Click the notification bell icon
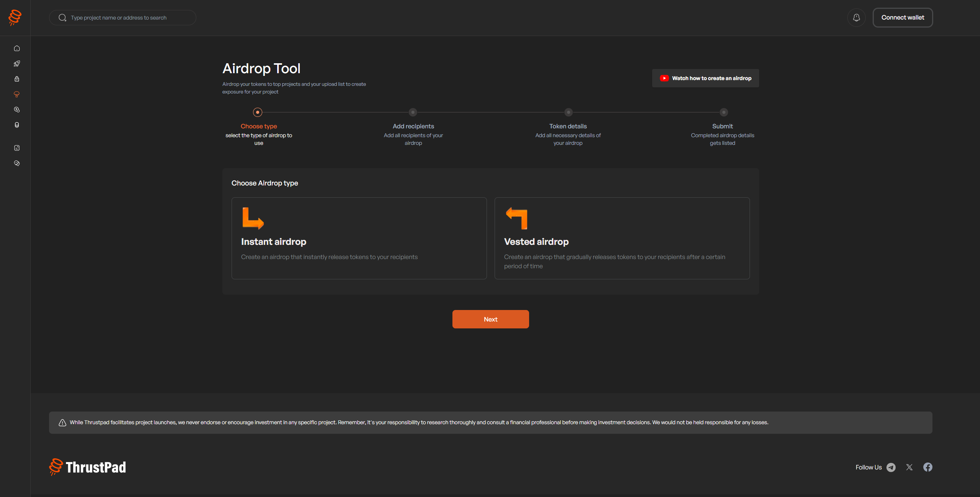This screenshot has height=497, width=980. pyautogui.click(x=856, y=18)
